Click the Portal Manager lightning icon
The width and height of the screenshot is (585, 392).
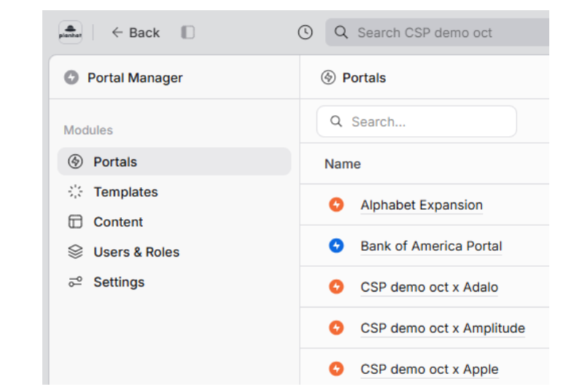71,77
